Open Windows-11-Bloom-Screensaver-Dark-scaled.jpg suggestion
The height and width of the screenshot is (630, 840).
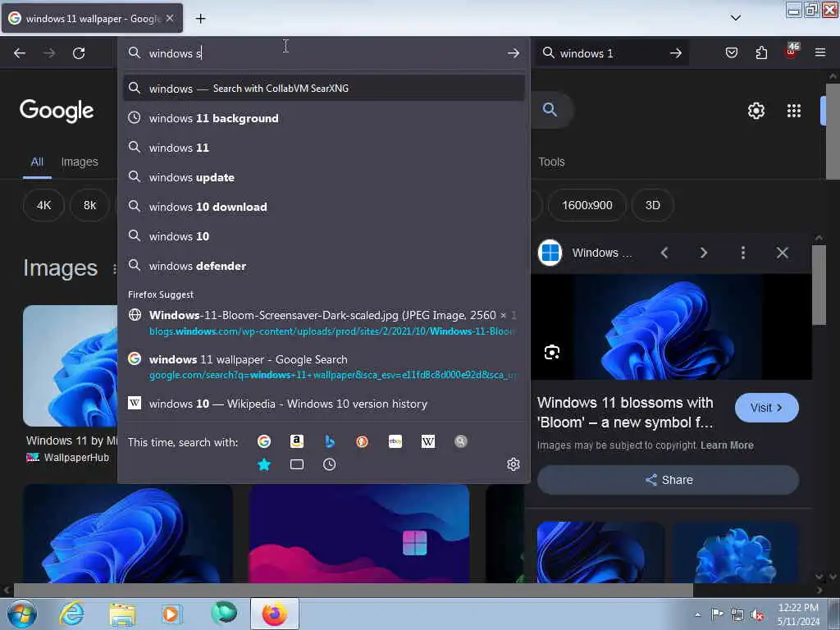pos(323,323)
